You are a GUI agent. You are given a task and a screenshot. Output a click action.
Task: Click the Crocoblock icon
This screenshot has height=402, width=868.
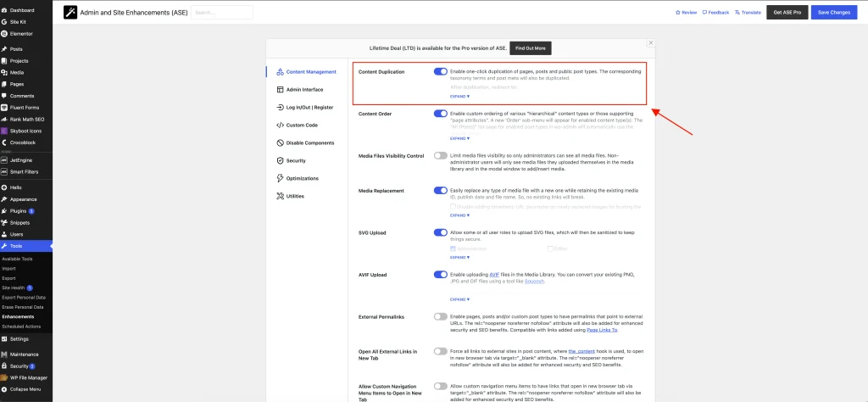click(x=4, y=142)
